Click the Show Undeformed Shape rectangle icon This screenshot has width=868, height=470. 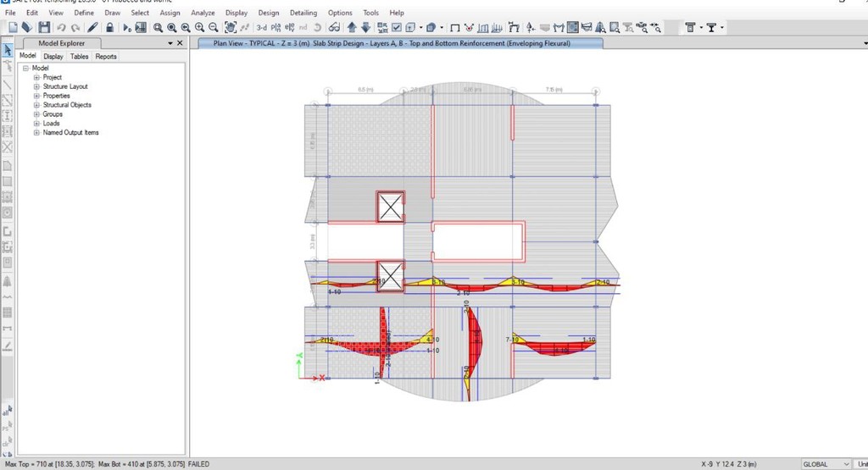(455, 28)
